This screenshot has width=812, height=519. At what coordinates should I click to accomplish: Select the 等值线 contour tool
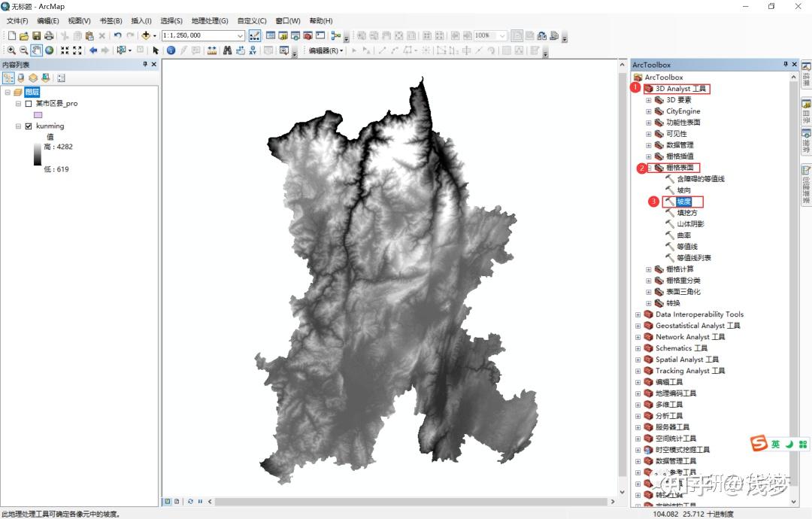tap(687, 247)
